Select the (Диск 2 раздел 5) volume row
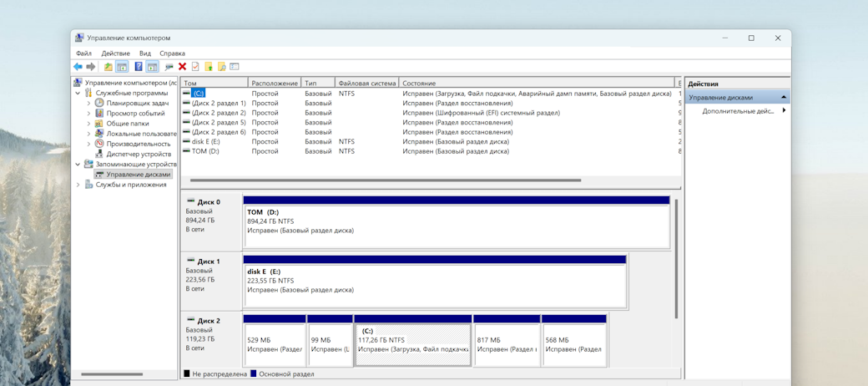Screen dimensions: 868x386 (x=431, y=122)
